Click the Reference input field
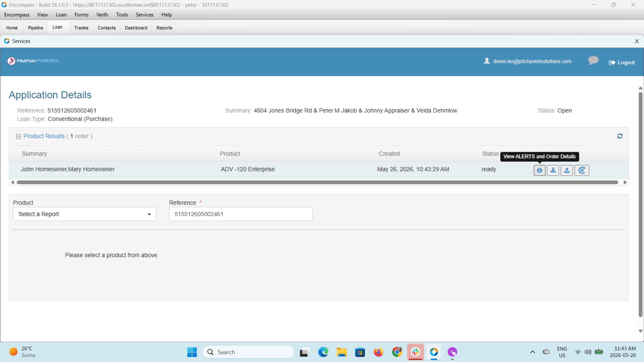Viewport: 644px width, 362px height. 241,214
